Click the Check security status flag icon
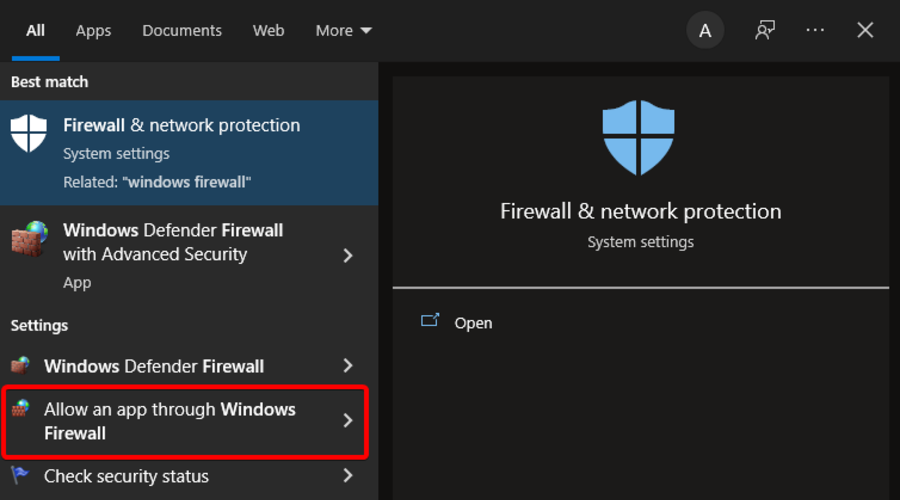 [x=21, y=475]
